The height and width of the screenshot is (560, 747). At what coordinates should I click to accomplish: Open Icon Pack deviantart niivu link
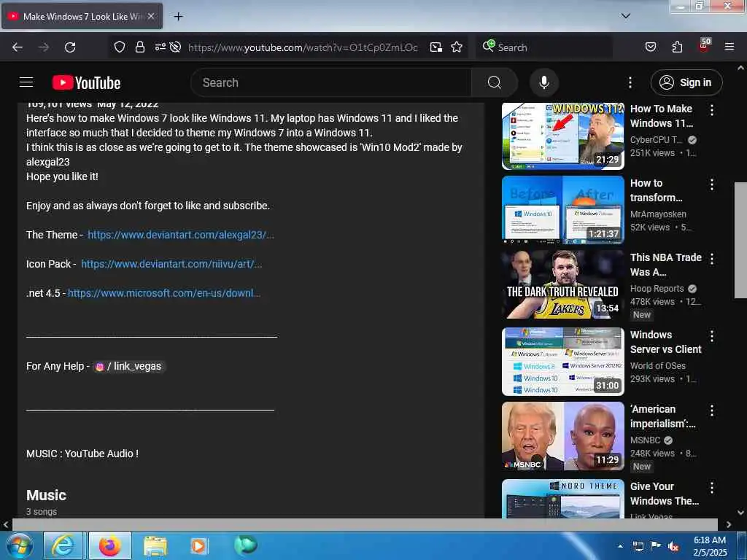(x=171, y=264)
